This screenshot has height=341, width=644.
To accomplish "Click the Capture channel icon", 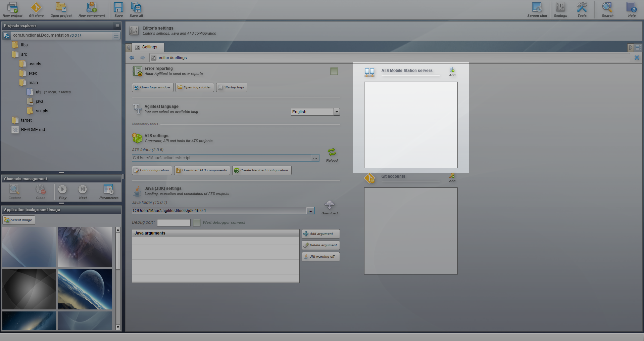I will pyautogui.click(x=15, y=192).
